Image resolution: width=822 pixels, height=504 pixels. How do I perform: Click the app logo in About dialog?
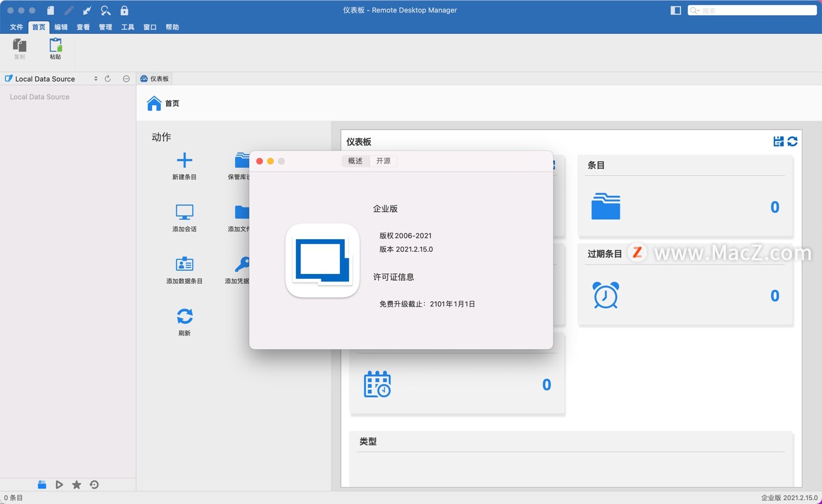323,260
